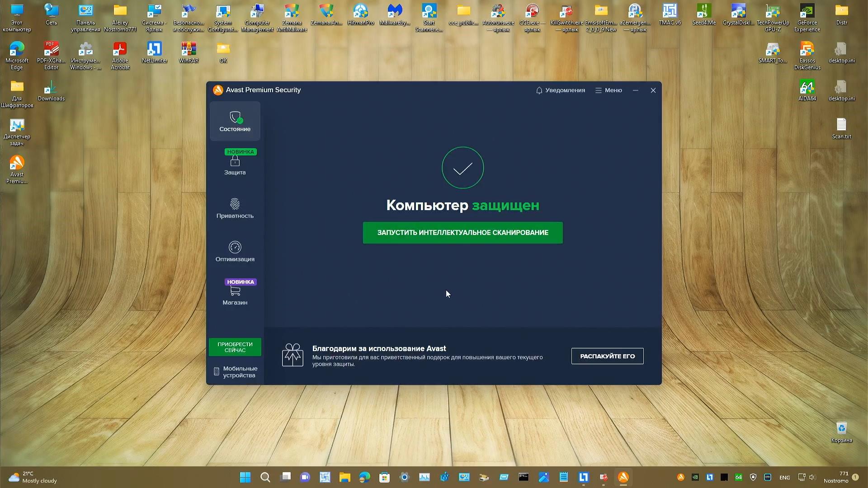
Task: Click the gift icon in the Avast banner
Action: pos(292,355)
